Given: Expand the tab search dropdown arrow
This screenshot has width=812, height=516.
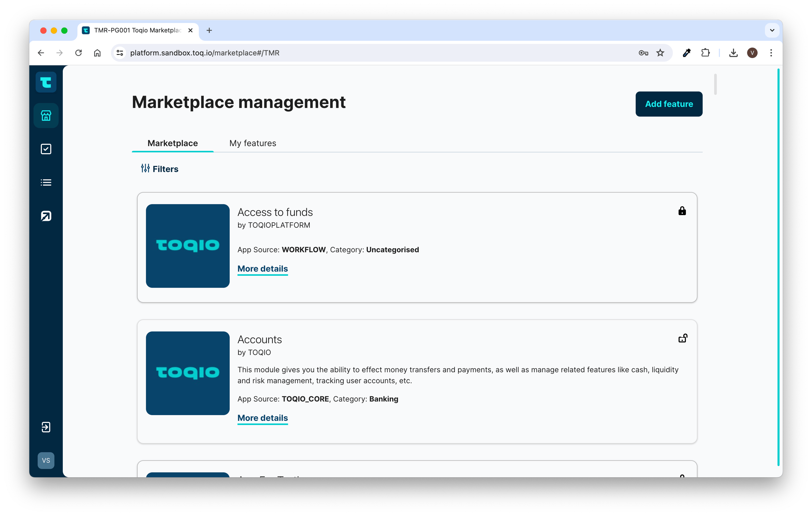Looking at the screenshot, I should [x=772, y=30].
